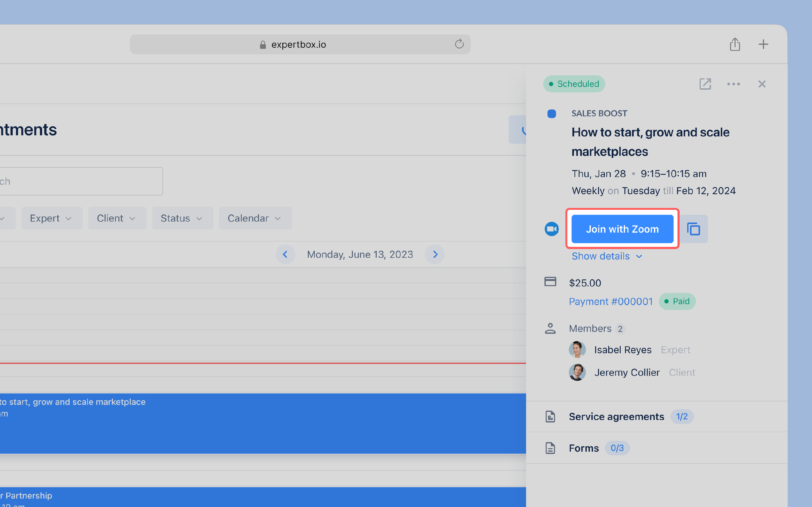812x507 pixels.
Task: Click the blue Sales Boost color square
Action: [x=551, y=114]
